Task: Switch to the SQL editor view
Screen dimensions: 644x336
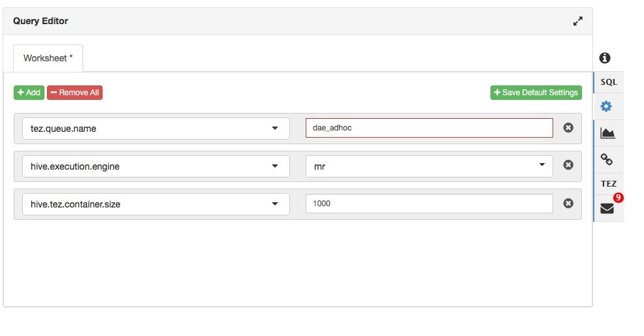Action: tap(608, 82)
